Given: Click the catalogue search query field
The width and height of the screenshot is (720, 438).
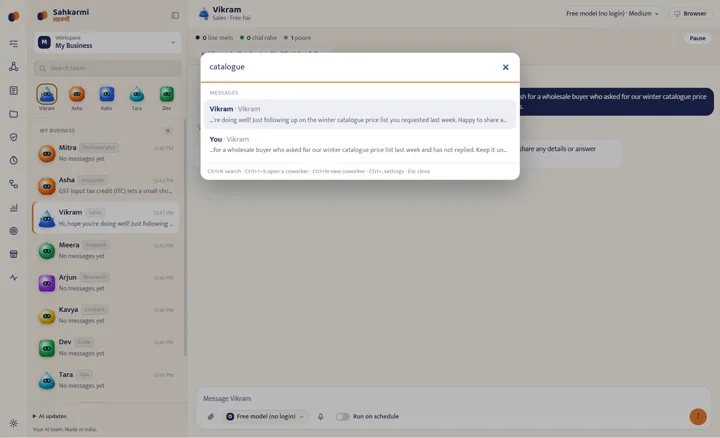Looking at the screenshot, I should tap(351, 67).
